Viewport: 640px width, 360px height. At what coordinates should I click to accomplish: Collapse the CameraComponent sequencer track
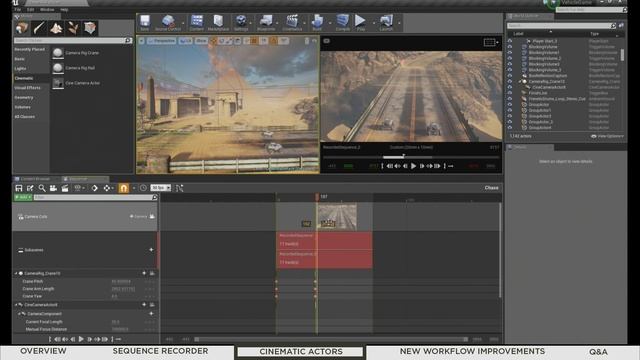pos(19,313)
